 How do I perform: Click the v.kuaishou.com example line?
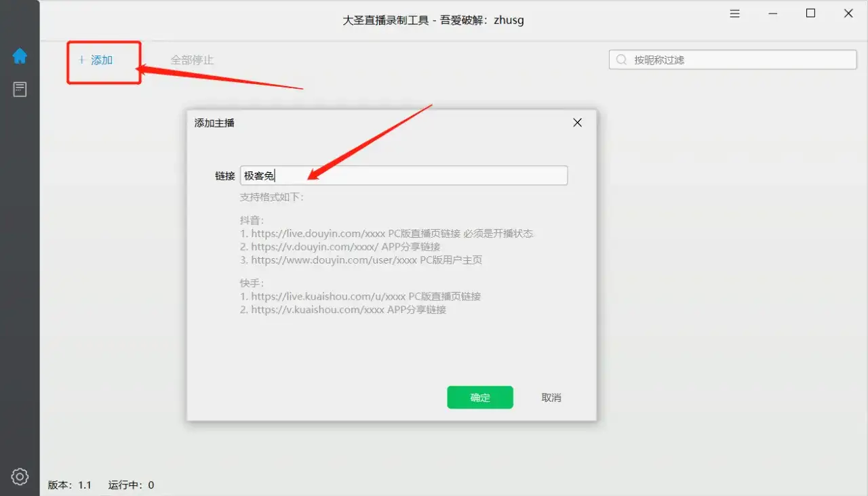(x=342, y=310)
